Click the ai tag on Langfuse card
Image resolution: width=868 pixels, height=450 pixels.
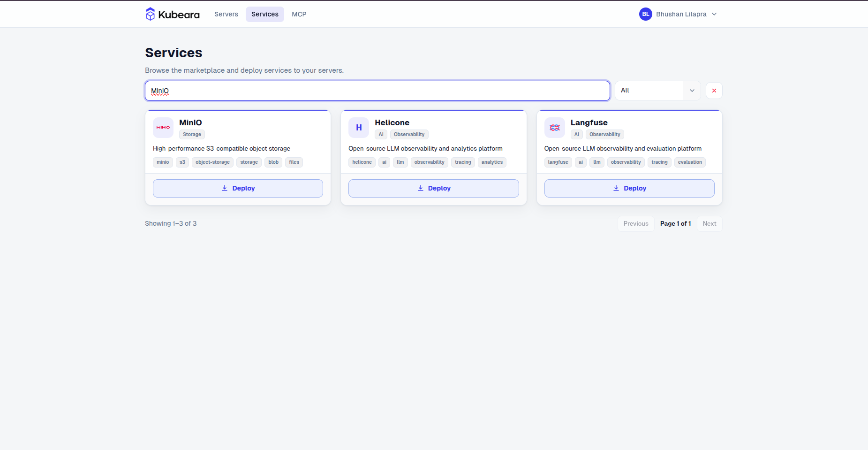click(581, 162)
